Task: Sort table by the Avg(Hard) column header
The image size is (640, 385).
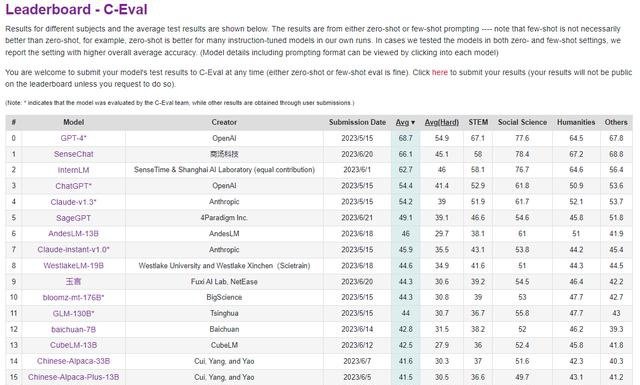Action: coord(442,122)
